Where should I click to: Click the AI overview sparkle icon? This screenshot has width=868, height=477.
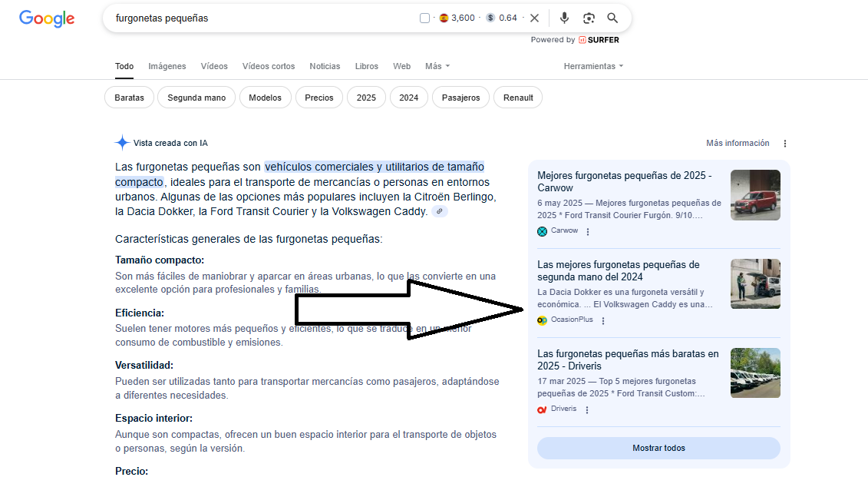pos(122,143)
